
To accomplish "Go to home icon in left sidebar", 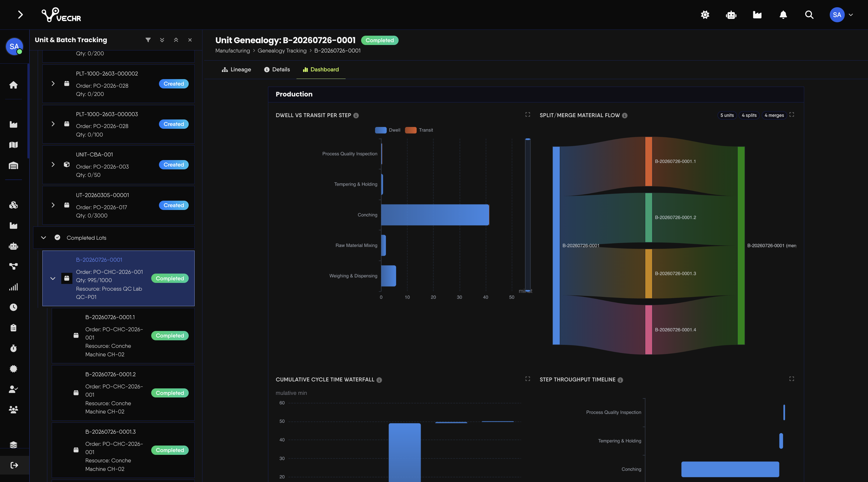I will coord(13,85).
